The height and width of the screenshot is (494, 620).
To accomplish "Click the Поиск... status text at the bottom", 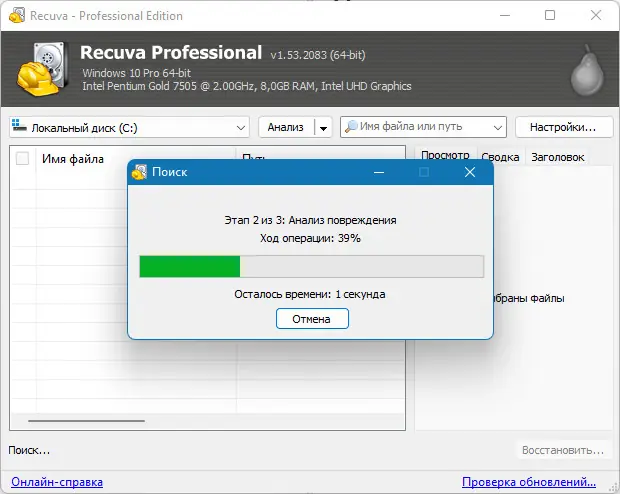I will pyautogui.click(x=29, y=450).
